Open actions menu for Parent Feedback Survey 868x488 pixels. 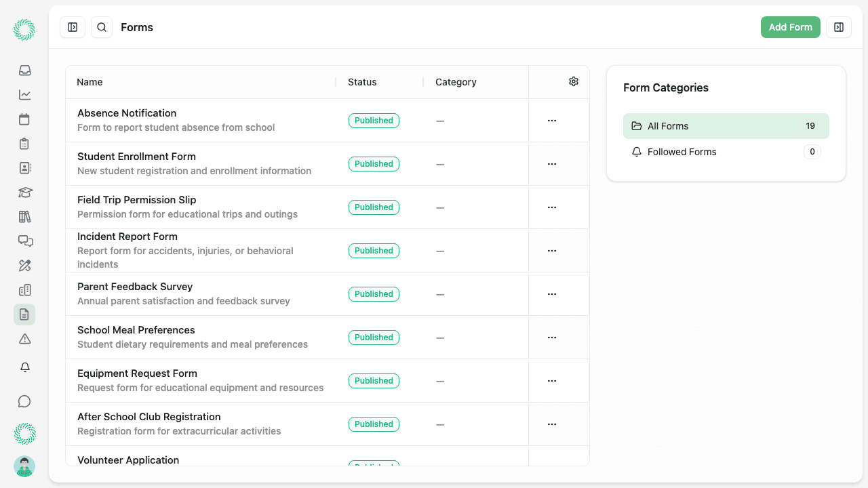(x=551, y=293)
